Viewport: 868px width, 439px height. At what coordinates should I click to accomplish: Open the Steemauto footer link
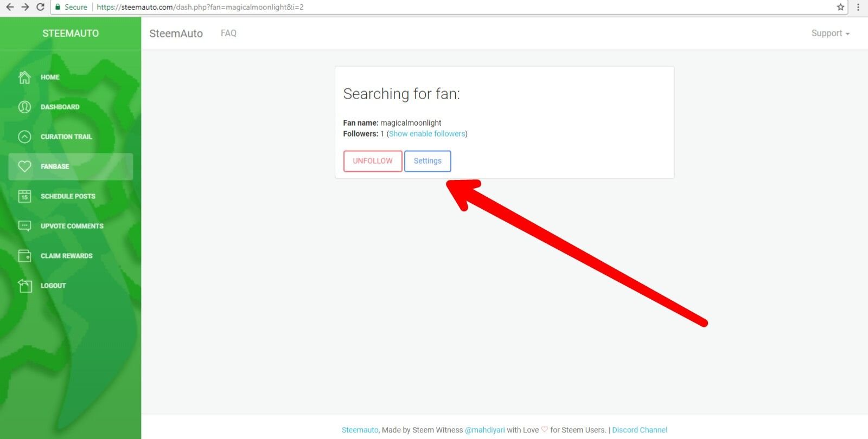pos(360,430)
